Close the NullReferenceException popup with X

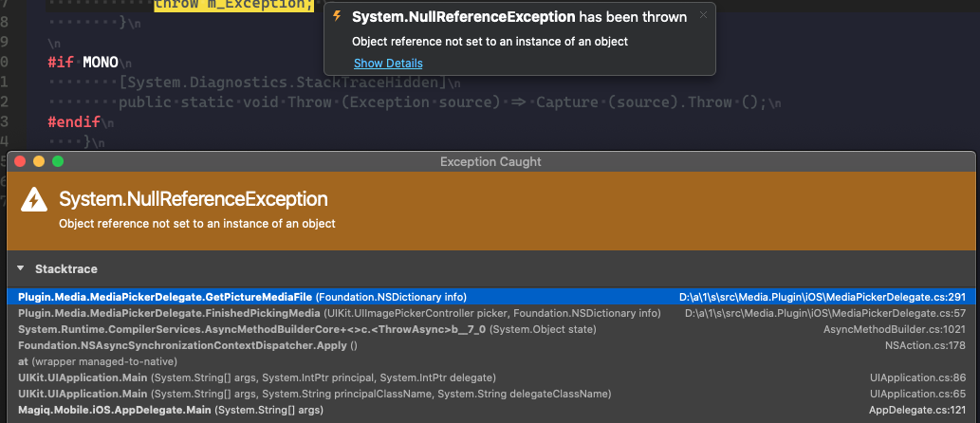point(703,15)
